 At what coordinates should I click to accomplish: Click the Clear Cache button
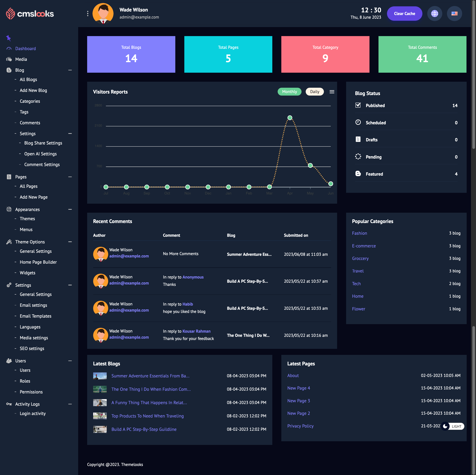click(x=404, y=14)
